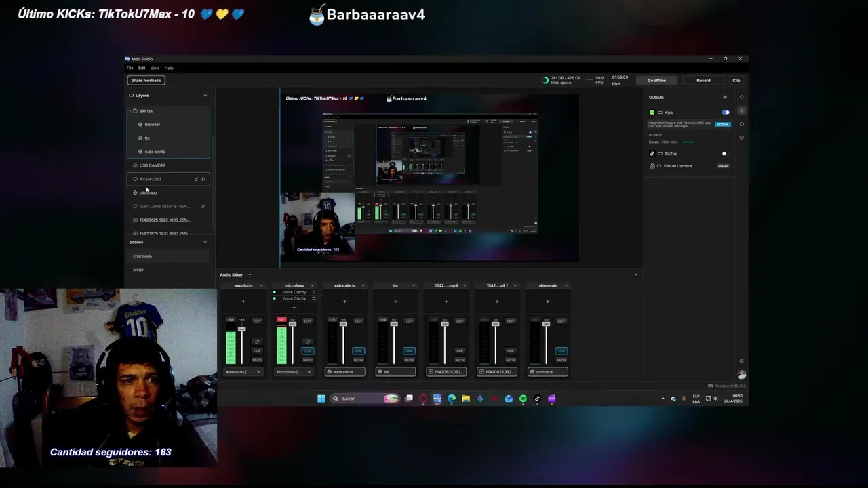The width and height of the screenshot is (868, 488).
Task: Click the Kick platform logo
Action: point(652,113)
